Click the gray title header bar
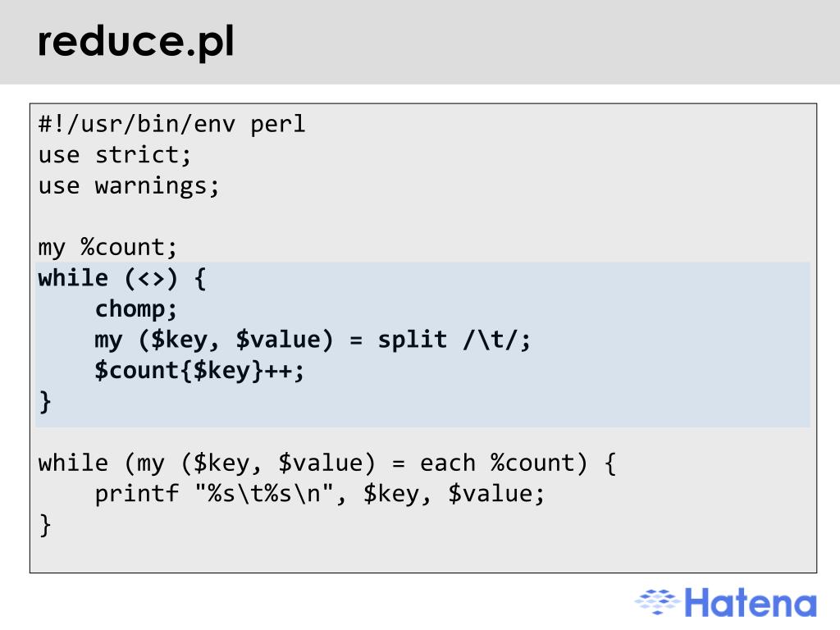Image resolution: width=840 pixels, height=630 pixels. (420, 42)
